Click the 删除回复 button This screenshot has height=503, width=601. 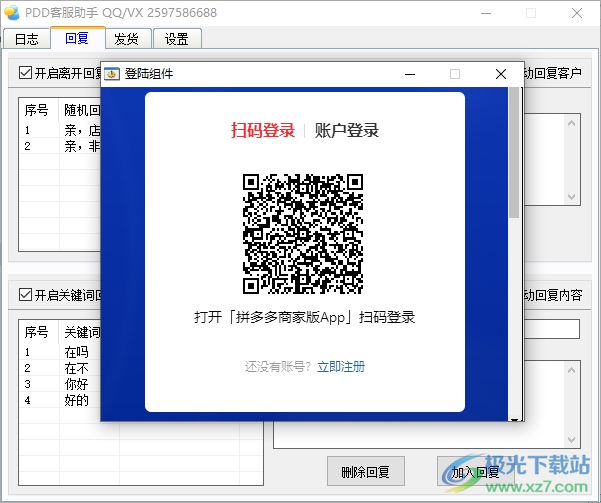tap(366, 472)
